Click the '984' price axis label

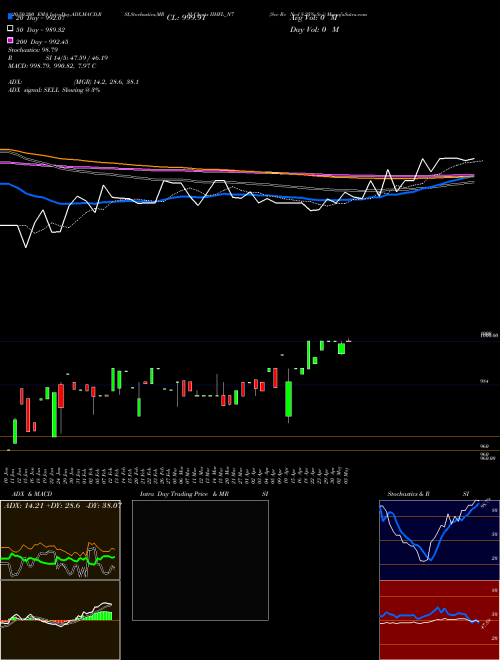click(484, 381)
